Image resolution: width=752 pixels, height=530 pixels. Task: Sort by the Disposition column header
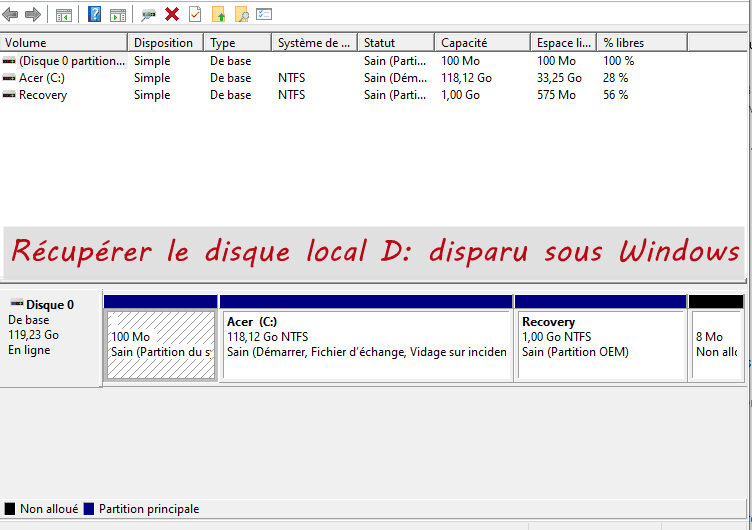(165, 43)
